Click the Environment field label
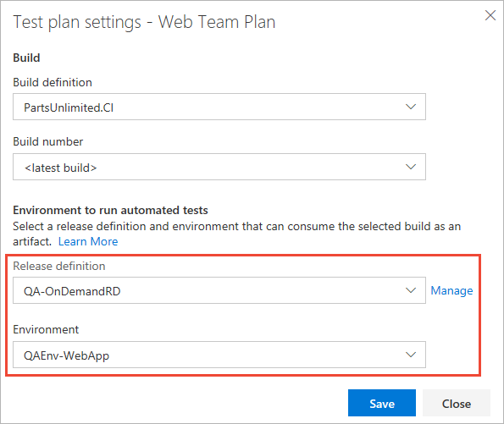Viewport: 504px width, 424px height. coord(46,329)
